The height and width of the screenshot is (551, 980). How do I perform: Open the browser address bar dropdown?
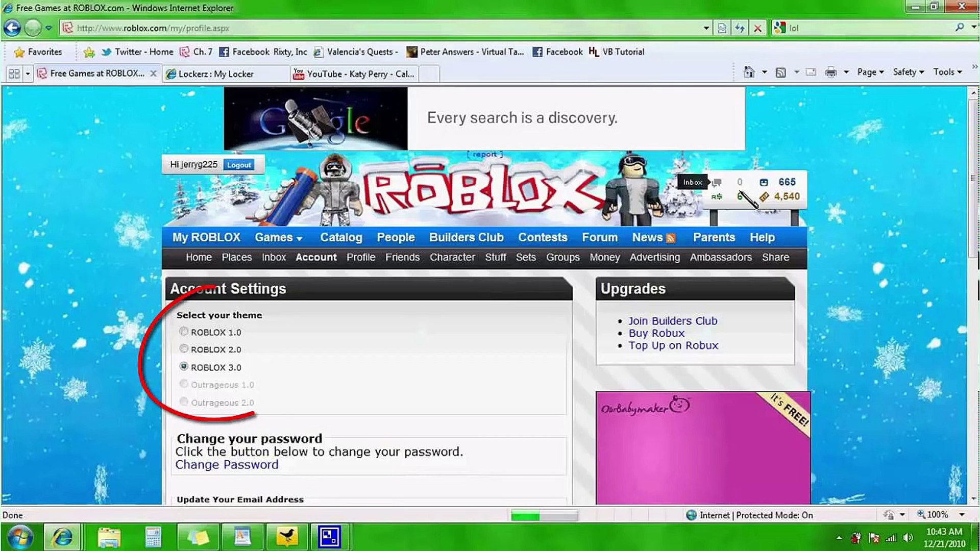pos(706,28)
